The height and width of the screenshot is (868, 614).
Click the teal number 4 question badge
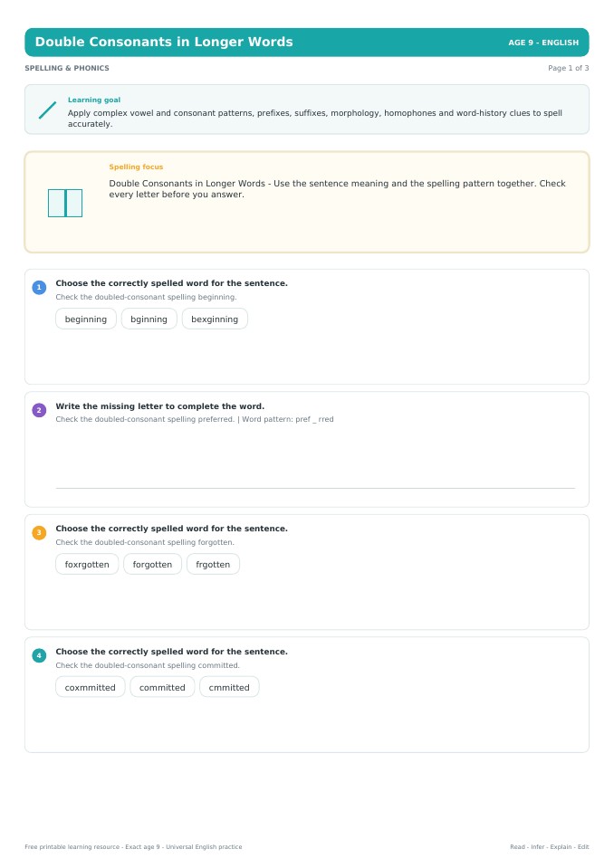pos(39,655)
